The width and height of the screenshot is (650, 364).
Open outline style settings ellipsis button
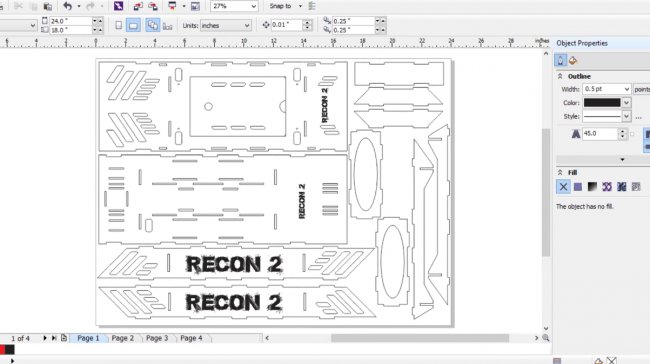click(639, 117)
